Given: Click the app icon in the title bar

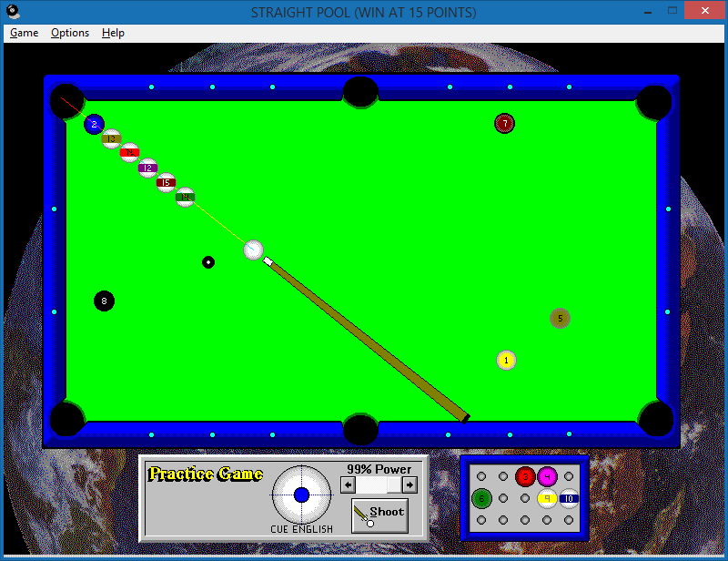Looking at the screenshot, I should tap(14, 12).
